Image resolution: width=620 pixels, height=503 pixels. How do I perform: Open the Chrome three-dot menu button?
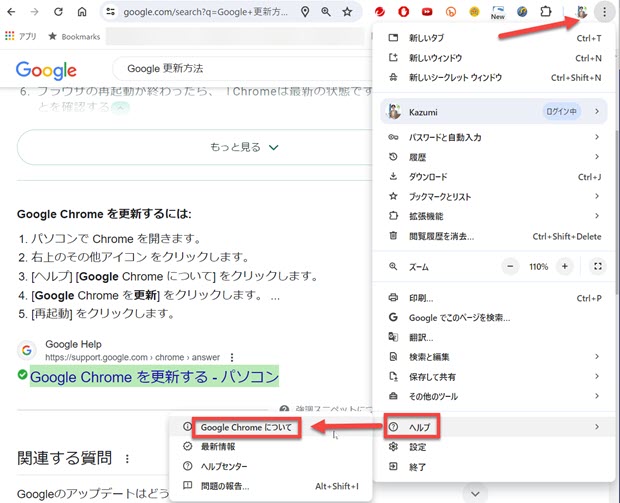tap(603, 12)
